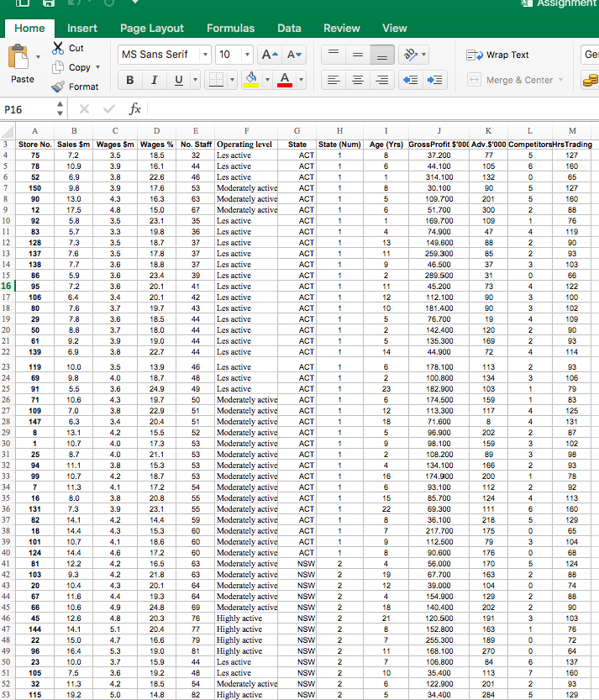Open the Review tab
Screen dimensions: 599x700
point(341,28)
